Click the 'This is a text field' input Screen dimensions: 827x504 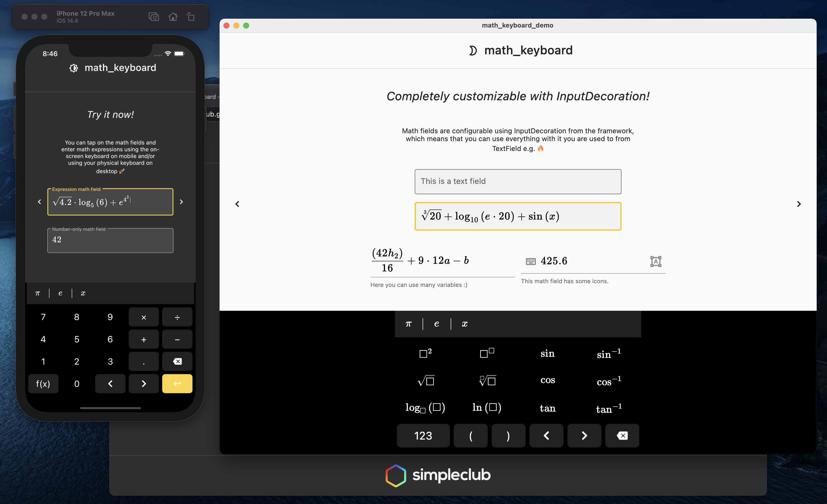pos(518,181)
